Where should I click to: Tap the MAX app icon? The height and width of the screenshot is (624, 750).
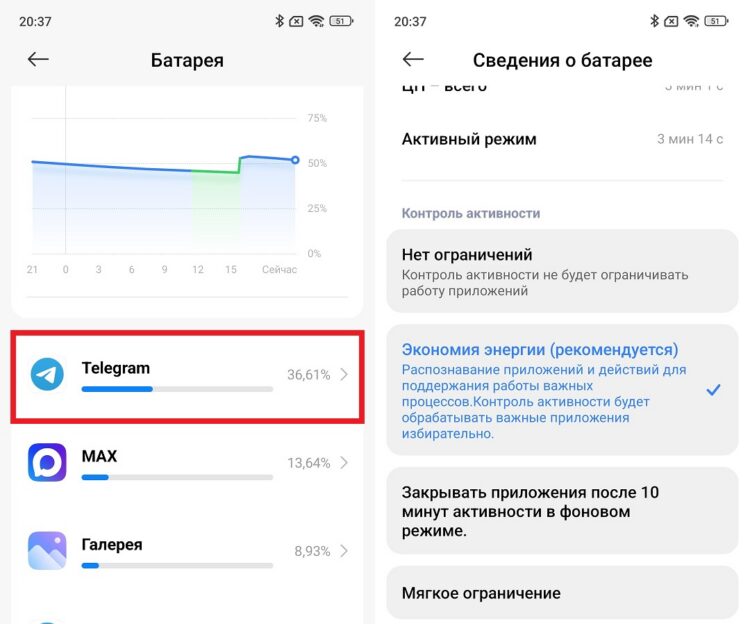coord(46,462)
